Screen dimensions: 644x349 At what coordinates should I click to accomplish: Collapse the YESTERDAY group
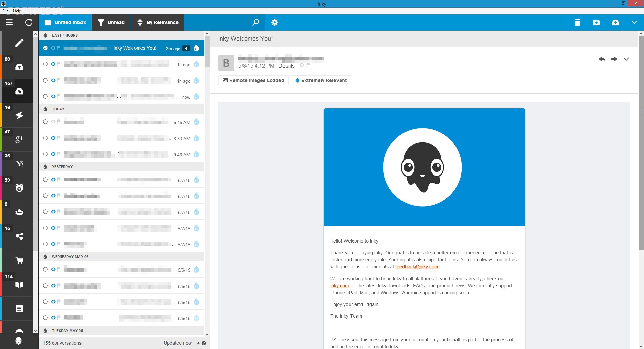pyautogui.click(x=45, y=167)
